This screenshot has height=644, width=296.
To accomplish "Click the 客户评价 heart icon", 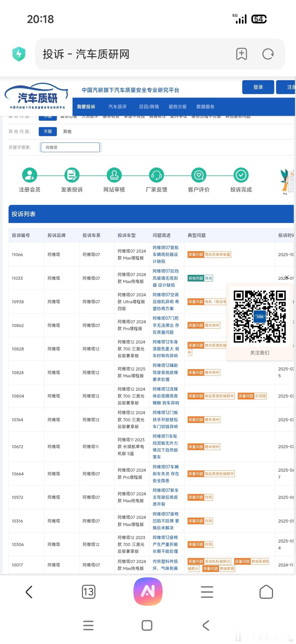I will (199, 175).
